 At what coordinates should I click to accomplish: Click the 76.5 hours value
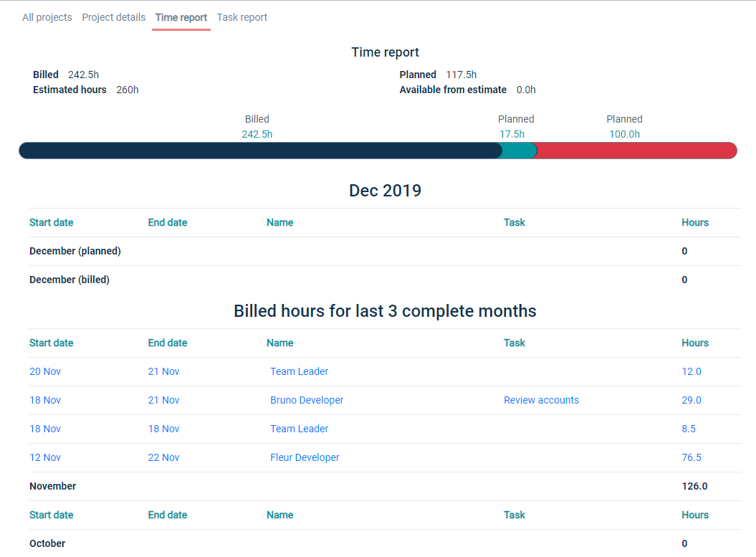(x=691, y=457)
